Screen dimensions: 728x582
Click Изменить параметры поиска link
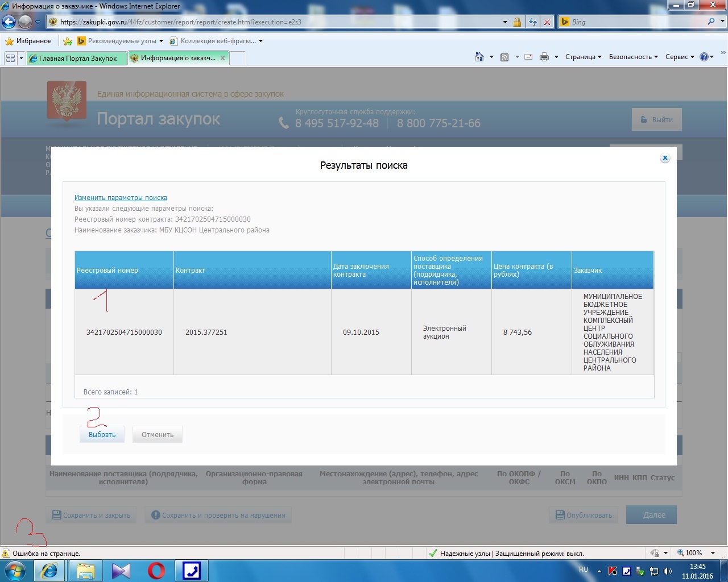tap(121, 198)
